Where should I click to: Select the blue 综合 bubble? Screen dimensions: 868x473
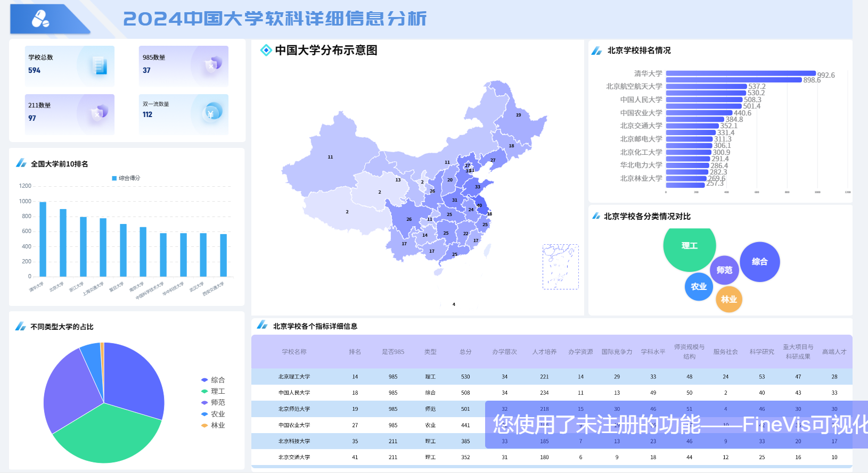click(759, 262)
